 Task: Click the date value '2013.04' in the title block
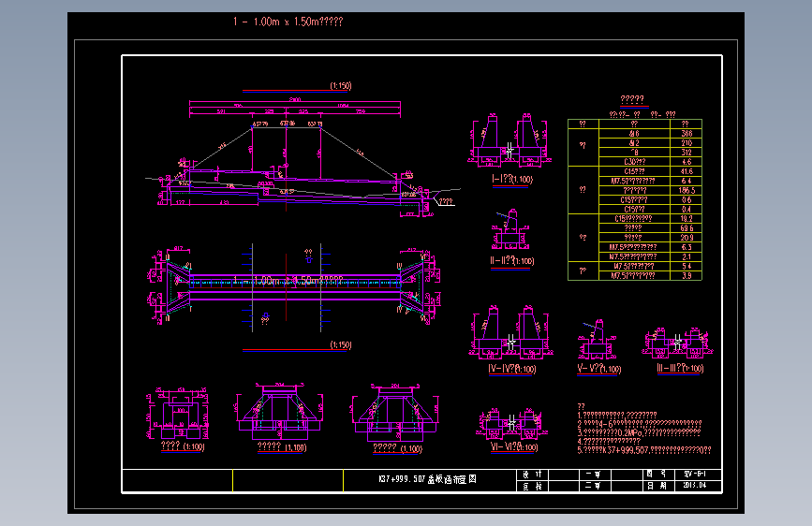694,486
